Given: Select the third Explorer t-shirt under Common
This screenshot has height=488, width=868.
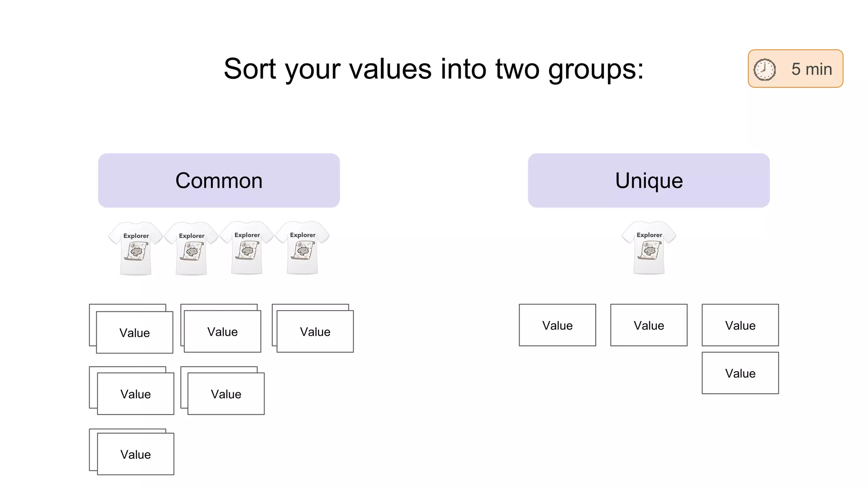Looking at the screenshot, I should point(247,248).
